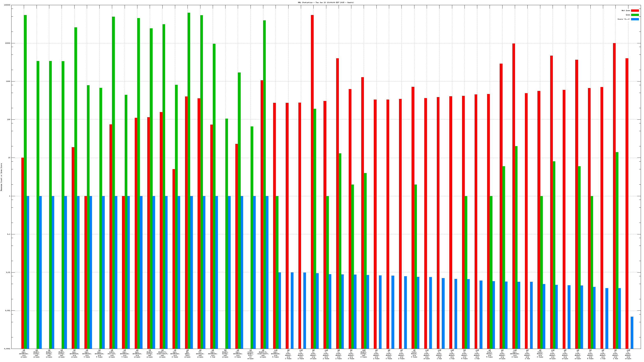Image resolution: width=644 pixels, height=362 pixels.
Task: Click the dnsbl-3.uceprotect.net origin axis label
Action: tap(162, 354)
